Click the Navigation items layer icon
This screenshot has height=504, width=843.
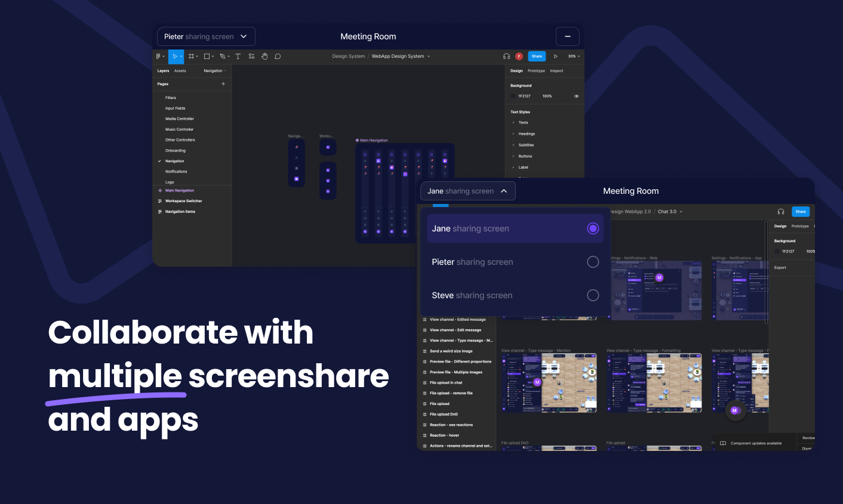[160, 212]
